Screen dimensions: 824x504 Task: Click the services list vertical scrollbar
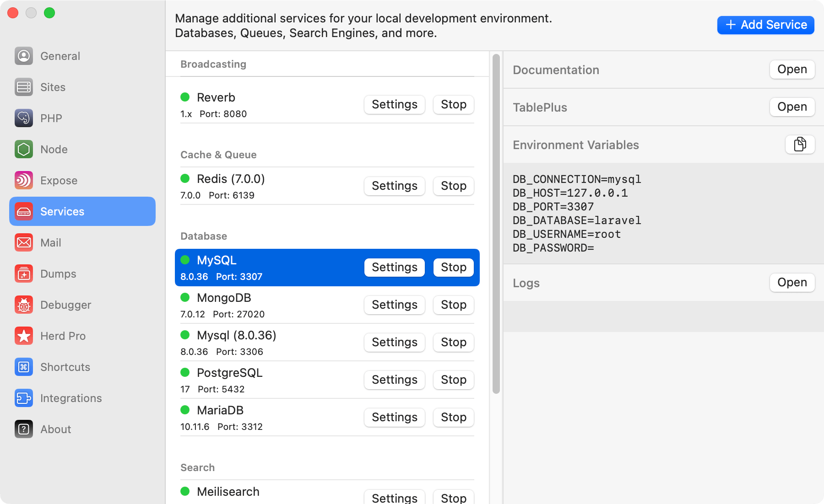click(496, 224)
